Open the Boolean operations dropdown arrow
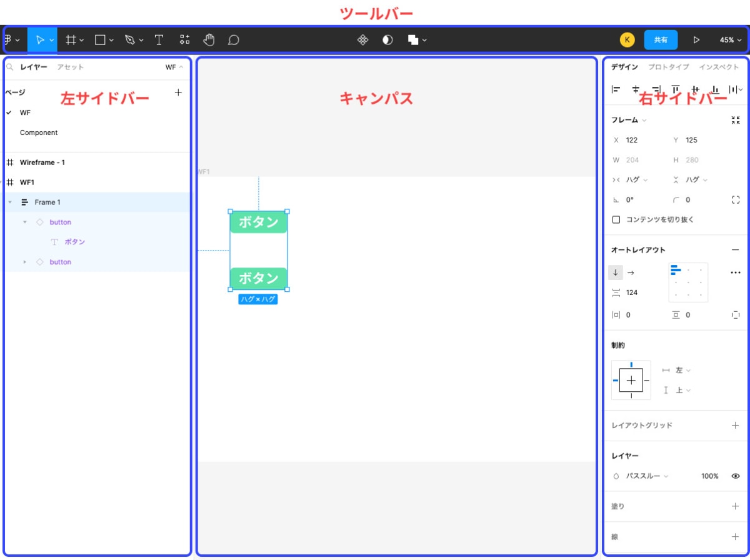This screenshot has width=750, height=560. [424, 40]
